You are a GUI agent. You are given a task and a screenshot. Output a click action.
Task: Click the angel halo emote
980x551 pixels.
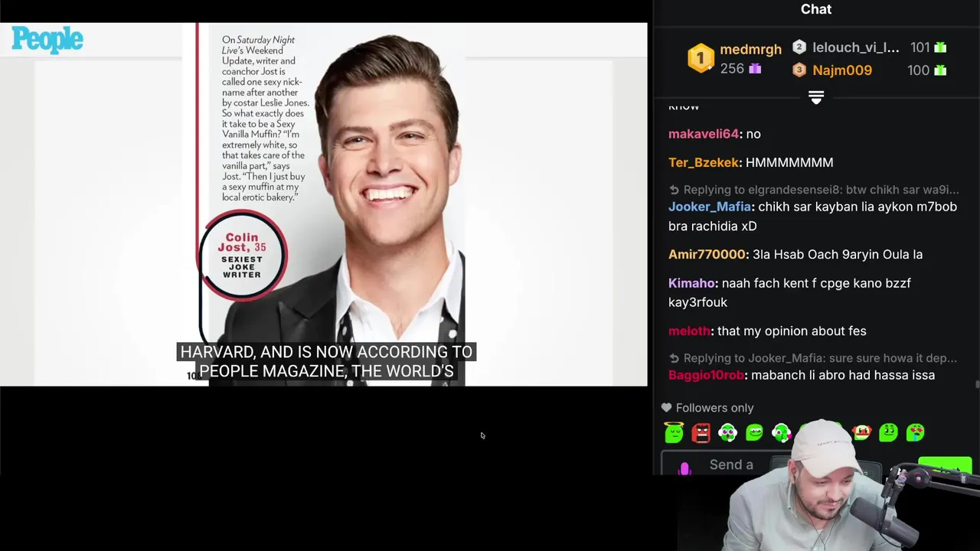tap(674, 433)
